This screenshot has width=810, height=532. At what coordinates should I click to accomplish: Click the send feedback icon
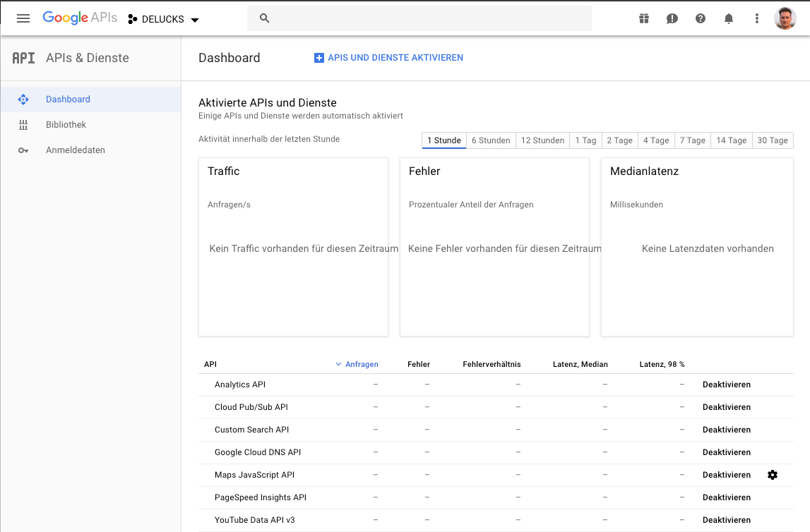(x=672, y=18)
